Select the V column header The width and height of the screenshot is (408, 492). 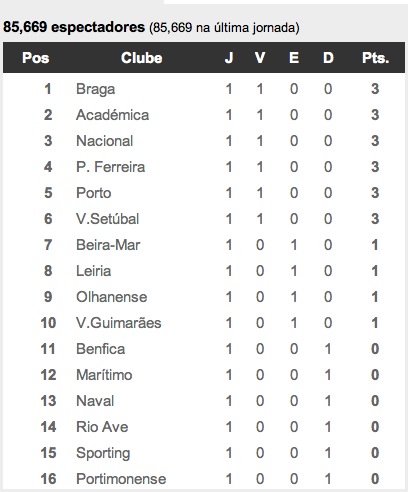point(260,58)
